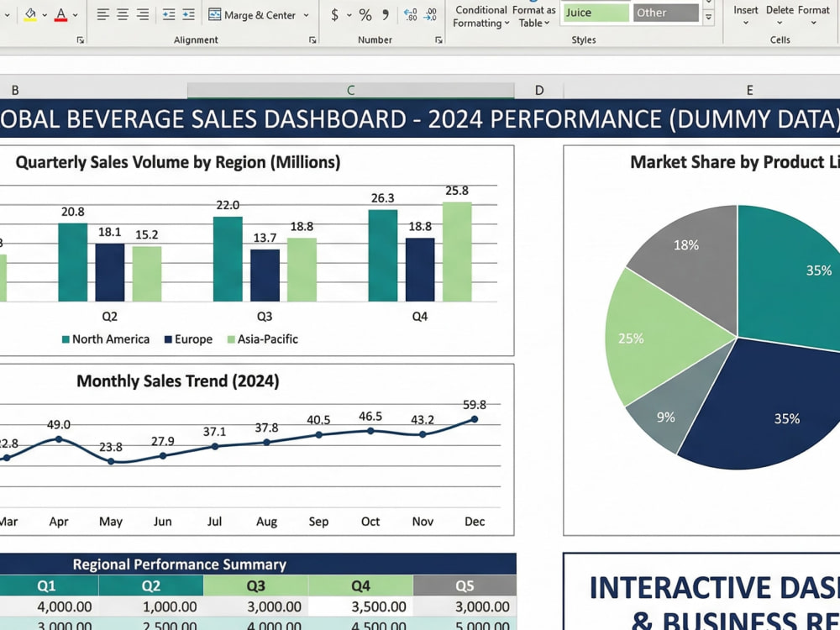The height and width of the screenshot is (630, 840).
Task: Open the Insert cells dropdown
Action: point(746,15)
